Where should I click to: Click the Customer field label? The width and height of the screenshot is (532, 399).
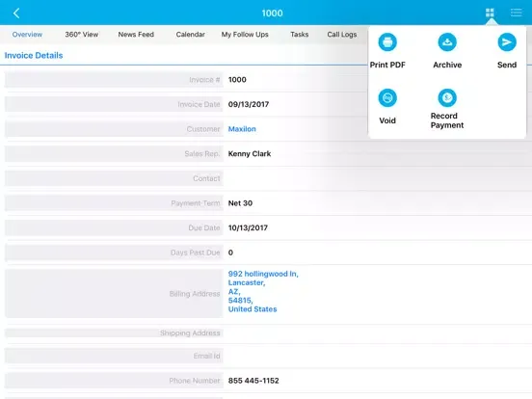click(203, 129)
